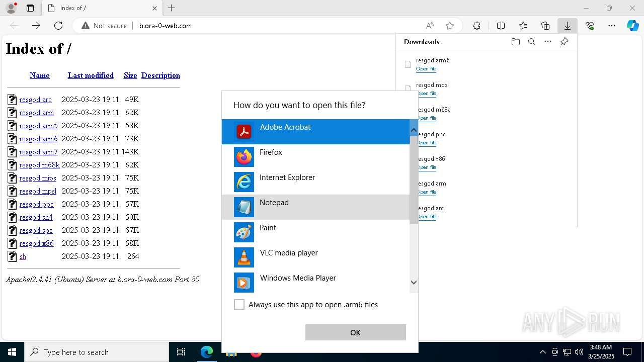
Task: Open Downloads toolbar button
Action: [x=568, y=26]
